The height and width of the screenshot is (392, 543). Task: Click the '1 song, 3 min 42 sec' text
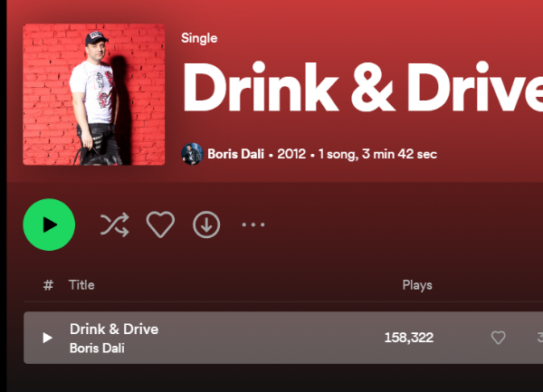(377, 154)
